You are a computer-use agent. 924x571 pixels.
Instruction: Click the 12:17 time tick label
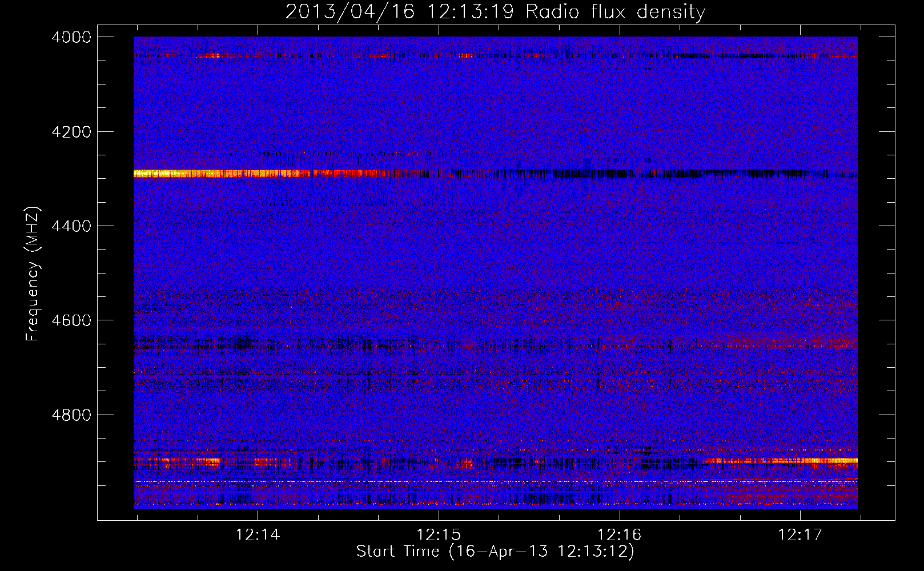click(x=800, y=534)
